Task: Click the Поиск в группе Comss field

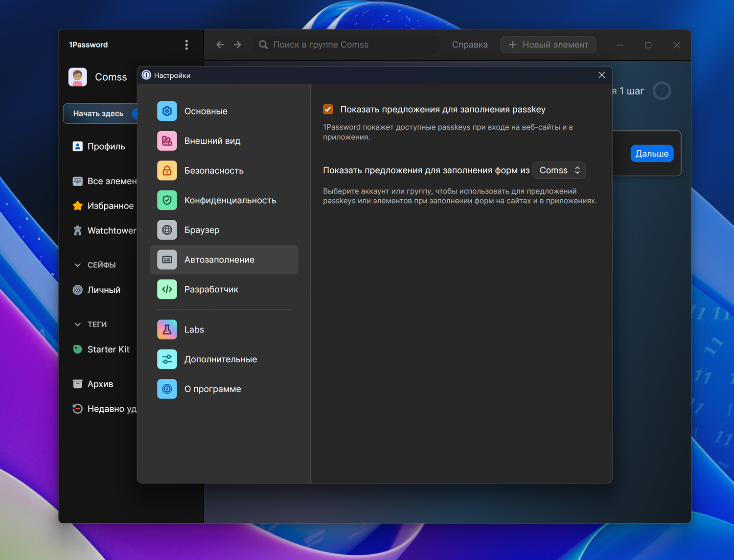Action: pos(346,45)
